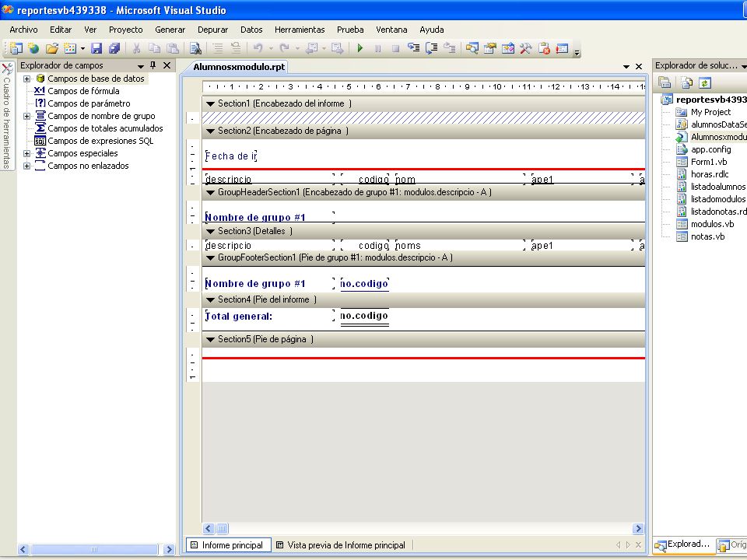The width and height of the screenshot is (747, 560).
Task: Click the Stop debugging square icon
Action: pos(395,48)
